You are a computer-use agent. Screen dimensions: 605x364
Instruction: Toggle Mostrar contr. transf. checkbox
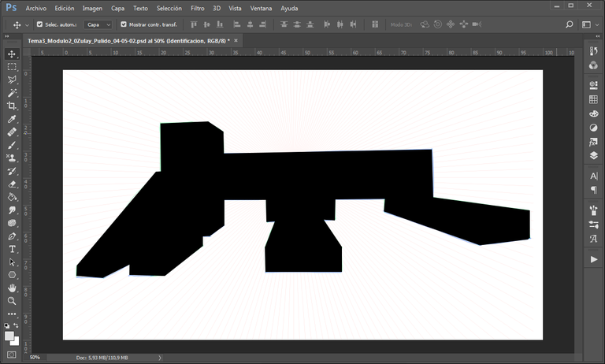(124, 24)
